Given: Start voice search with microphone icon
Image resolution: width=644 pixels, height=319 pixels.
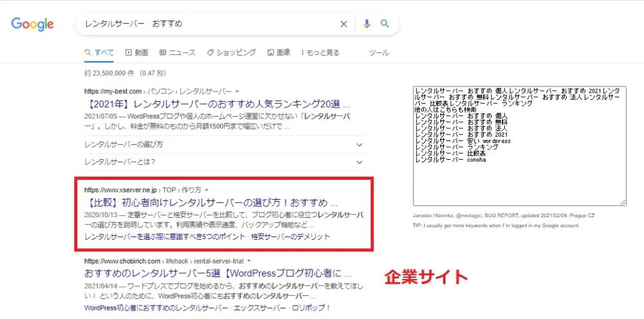Looking at the screenshot, I should [366, 24].
